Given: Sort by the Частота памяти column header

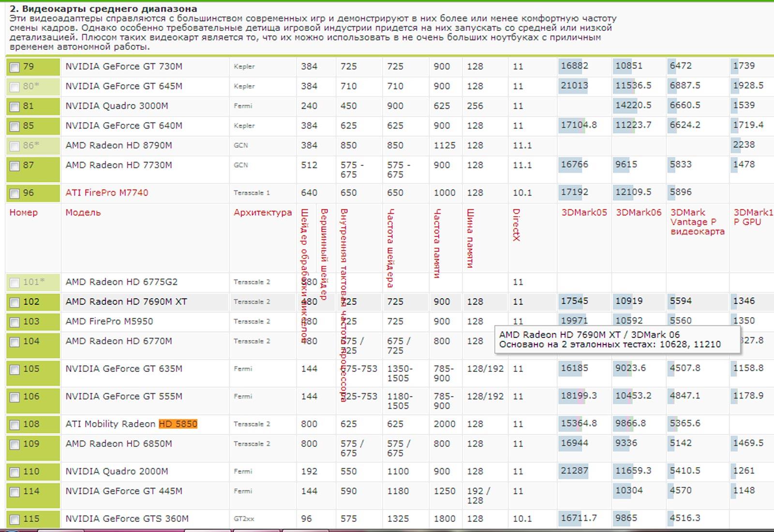Looking at the screenshot, I should coord(437,243).
